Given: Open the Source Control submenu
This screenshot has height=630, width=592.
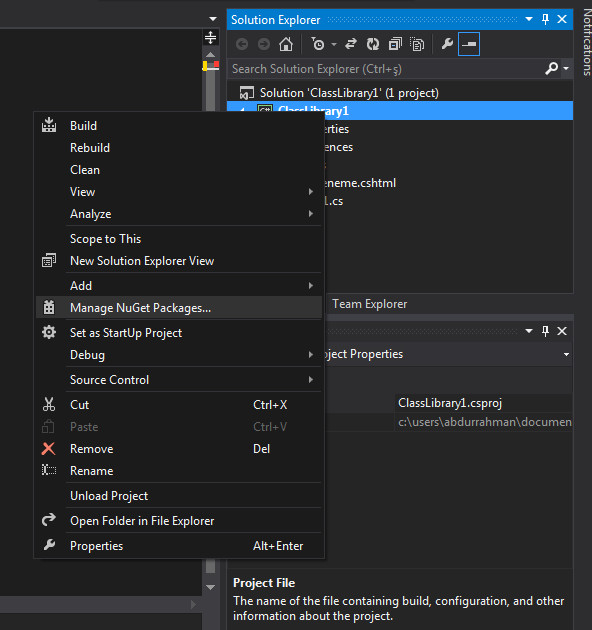Looking at the screenshot, I should (179, 380).
